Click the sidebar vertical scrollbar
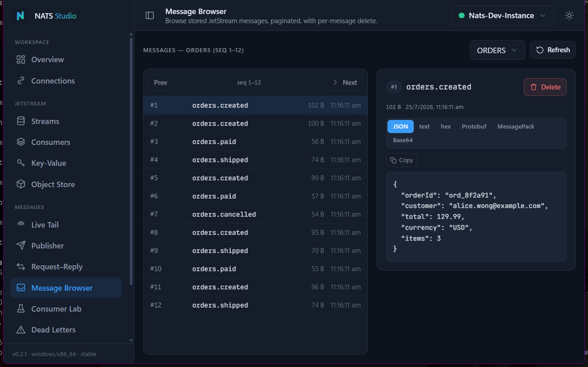Viewport: 588px width, 367px height. [131, 161]
